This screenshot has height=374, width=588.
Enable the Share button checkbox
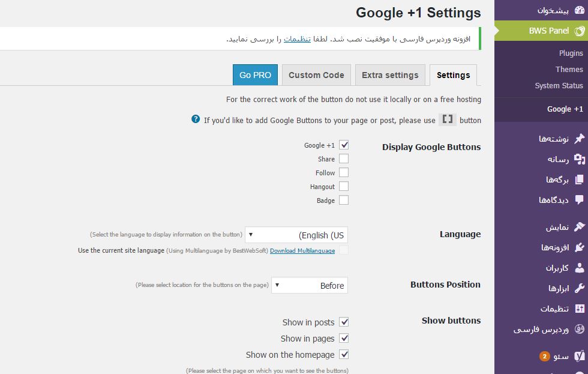pyautogui.click(x=344, y=158)
